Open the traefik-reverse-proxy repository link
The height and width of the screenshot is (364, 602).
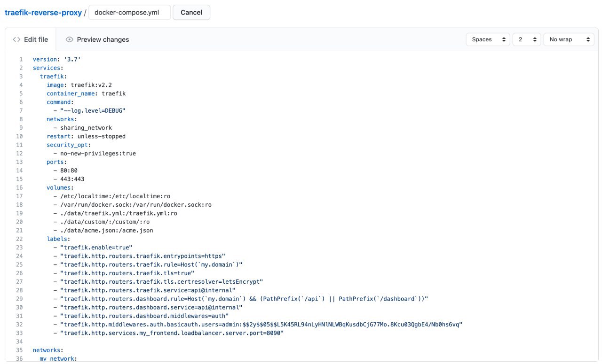pos(43,13)
